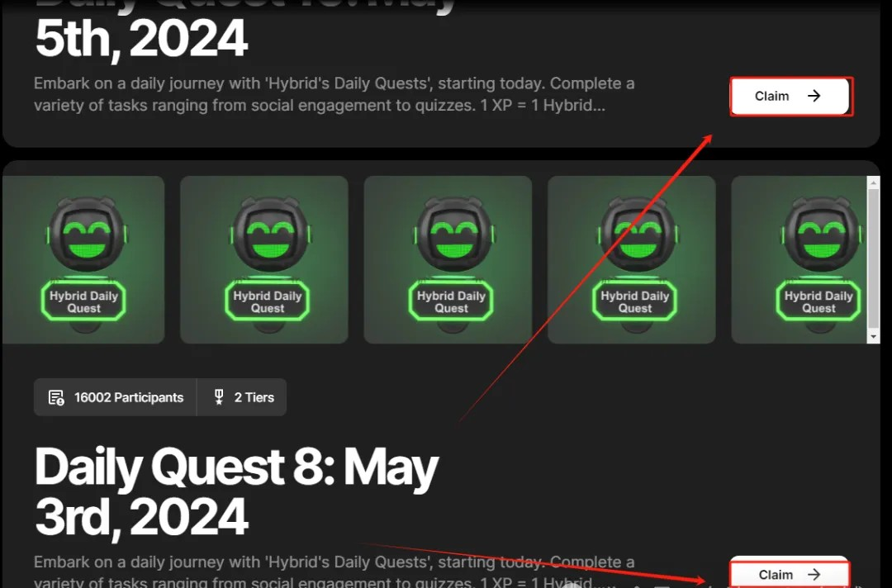The image size is (892, 588).
Task: Click the "2 Tiers" text
Action: pyautogui.click(x=254, y=397)
